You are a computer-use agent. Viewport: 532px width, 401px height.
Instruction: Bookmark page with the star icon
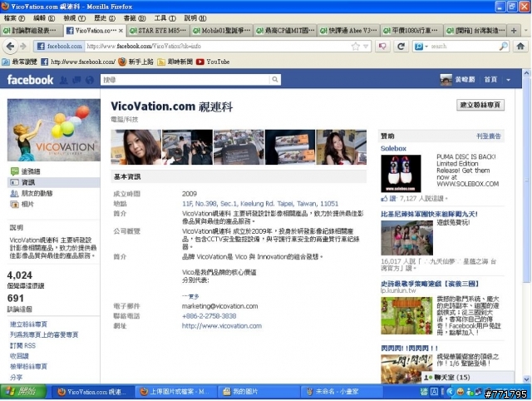coord(355,47)
